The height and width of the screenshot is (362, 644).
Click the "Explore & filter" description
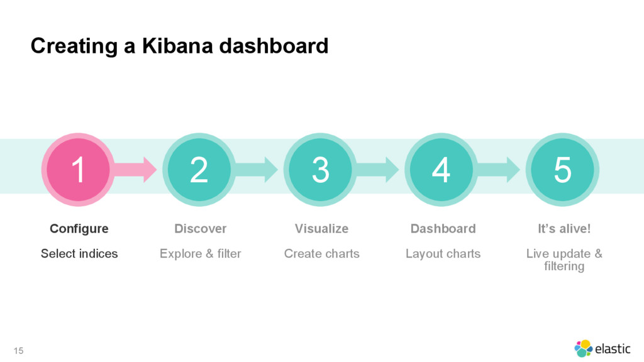pyautogui.click(x=201, y=254)
